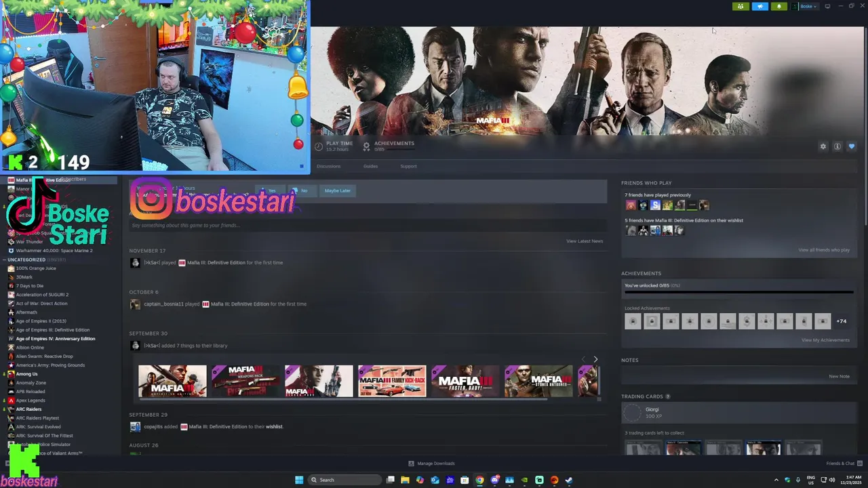Click the Big Picture monitor icon
The height and width of the screenshot is (488, 868).
(827, 6)
